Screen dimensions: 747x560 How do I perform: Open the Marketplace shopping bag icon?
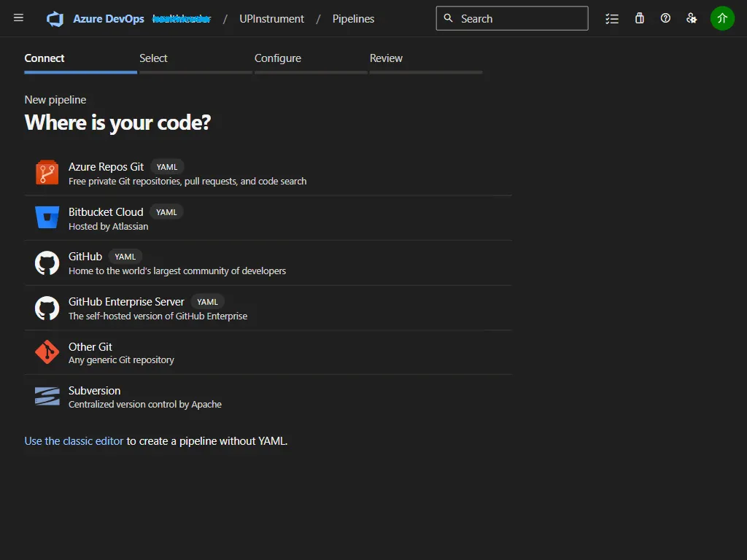639,18
